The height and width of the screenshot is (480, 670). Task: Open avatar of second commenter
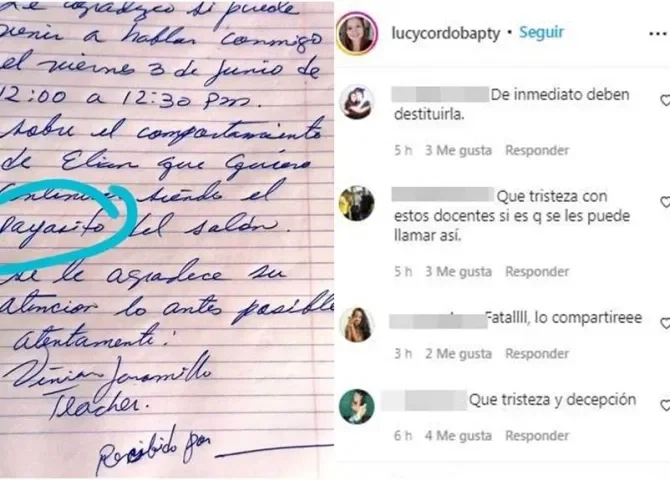pyautogui.click(x=357, y=203)
